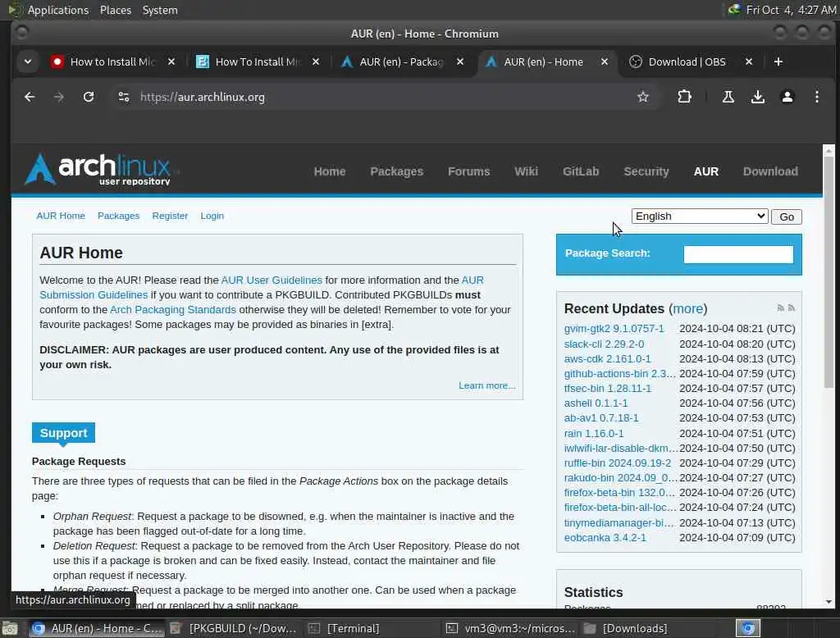Open the System menu

(x=160, y=10)
